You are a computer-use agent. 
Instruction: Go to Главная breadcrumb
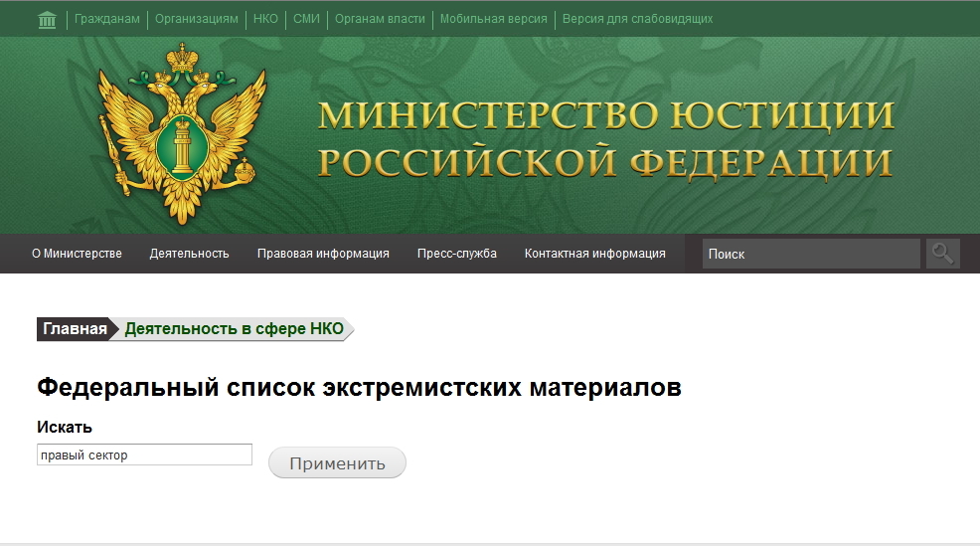click(x=75, y=329)
